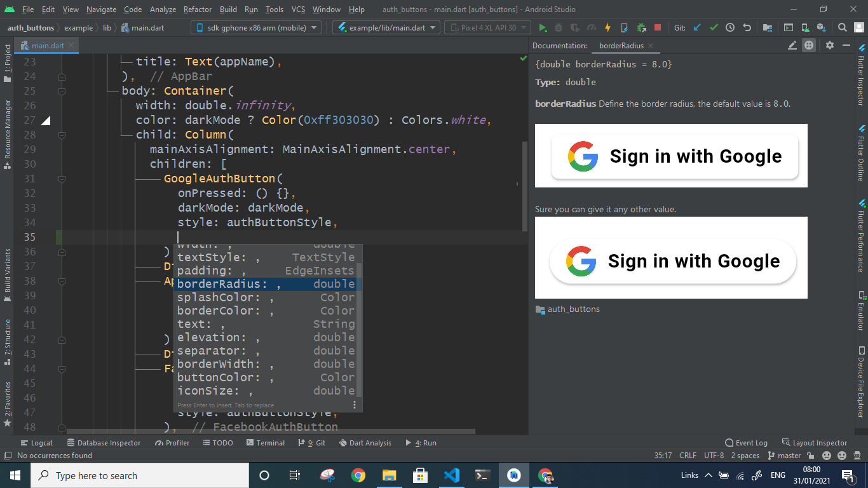Viewport: 868px width, 488px height.
Task: Toggle the show-on-mouse-move button in Documentation
Action: coord(809,45)
